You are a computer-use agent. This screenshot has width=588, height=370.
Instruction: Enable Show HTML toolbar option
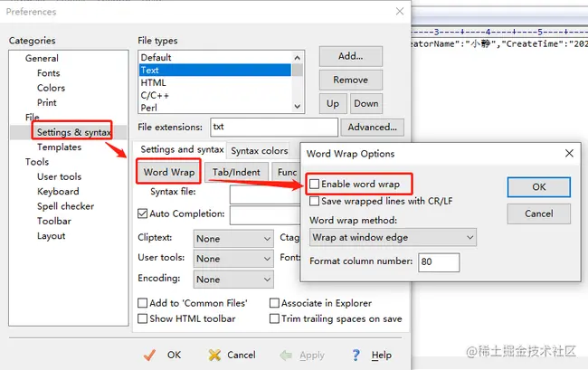(143, 318)
